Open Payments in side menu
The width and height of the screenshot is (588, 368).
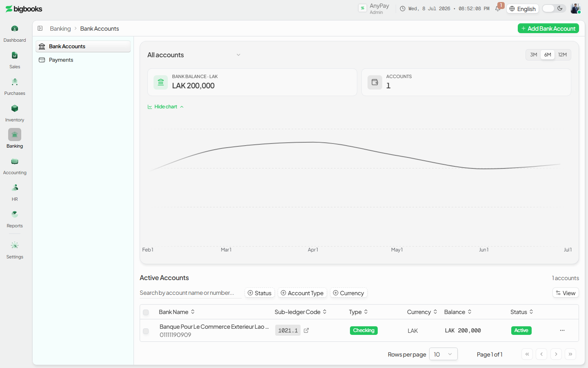pyautogui.click(x=83, y=60)
